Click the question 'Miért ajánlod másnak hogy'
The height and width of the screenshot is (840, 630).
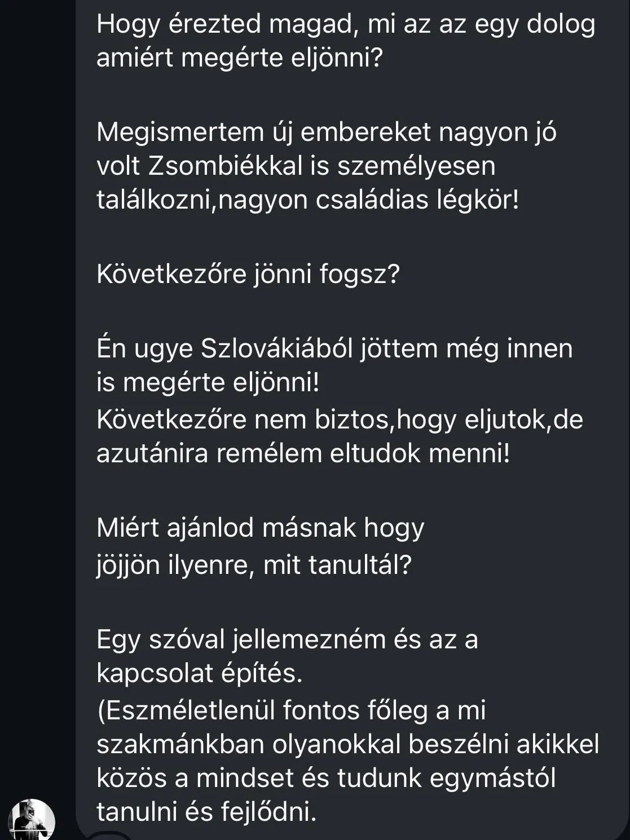coord(260,528)
